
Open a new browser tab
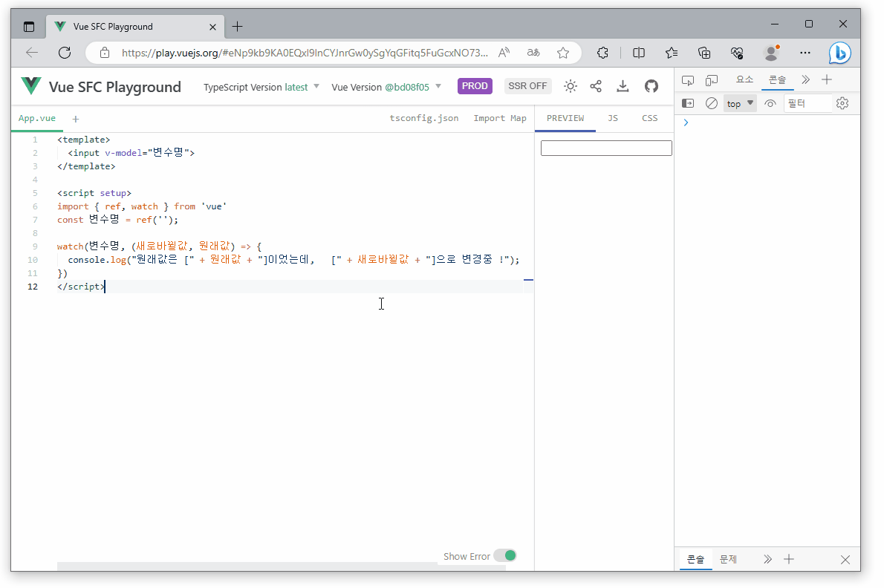click(238, 27)
